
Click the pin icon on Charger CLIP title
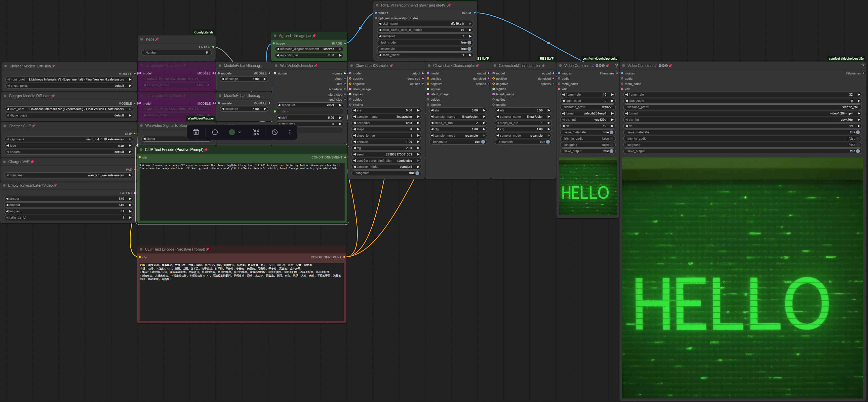[33, 126]
